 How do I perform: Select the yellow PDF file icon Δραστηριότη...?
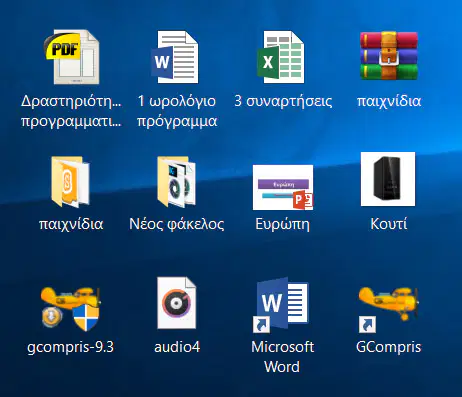[71, 57]
